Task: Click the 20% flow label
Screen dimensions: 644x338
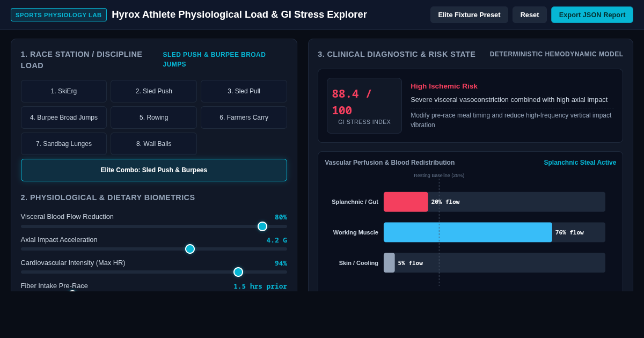Action: coord(445,202)
